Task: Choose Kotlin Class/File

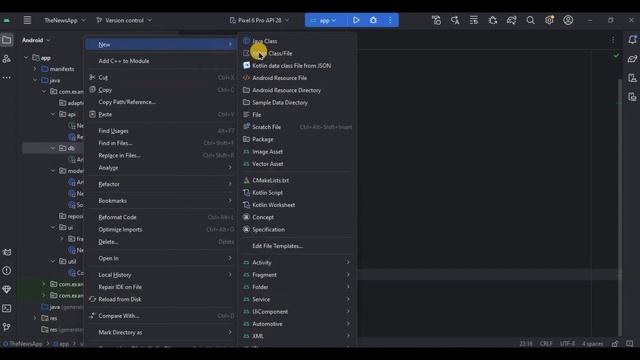Action: tap(297, 53)
